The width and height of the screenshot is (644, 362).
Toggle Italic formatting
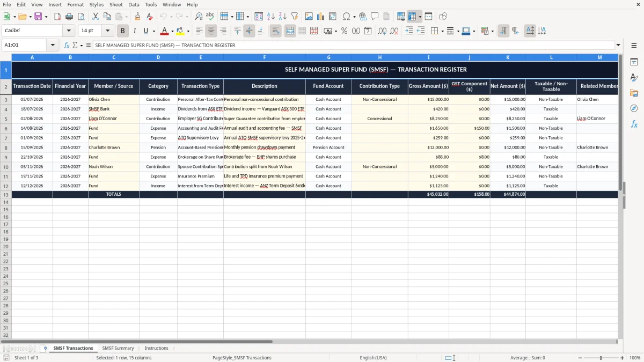[x=135, y=31]
